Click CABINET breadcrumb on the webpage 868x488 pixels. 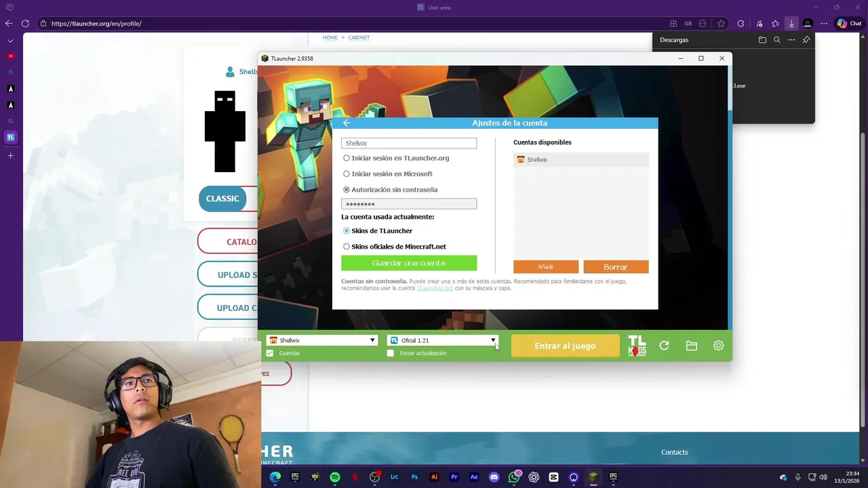(x=359, y=37)
